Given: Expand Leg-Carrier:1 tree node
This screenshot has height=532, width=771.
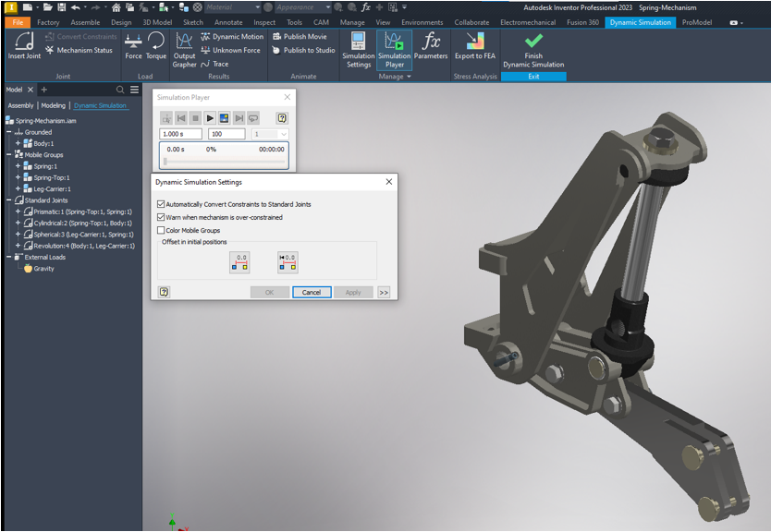Looking at the screenshot, I should [18, 188].
